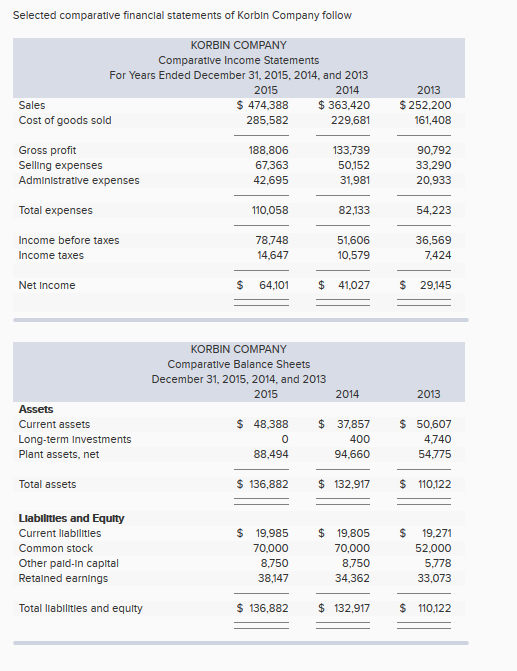Select the Gross profit row label
The height and width of the screenshot is (671, 517).
tap(47, 150)
